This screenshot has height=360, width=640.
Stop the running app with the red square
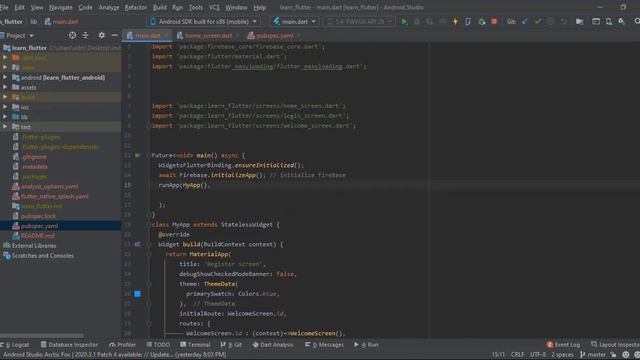(494, 22)
